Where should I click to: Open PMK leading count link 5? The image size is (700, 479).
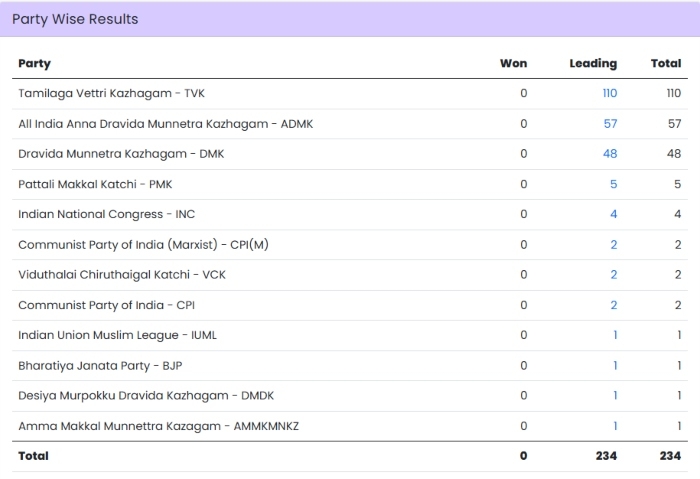[x=613, y=184]
